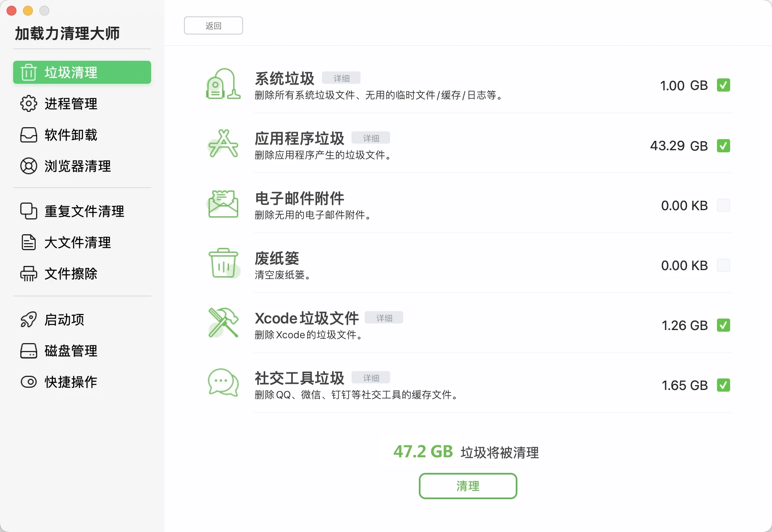Open 重复文件清理 in the sidebar
This screenshot has width=772, height=532.
82,211
